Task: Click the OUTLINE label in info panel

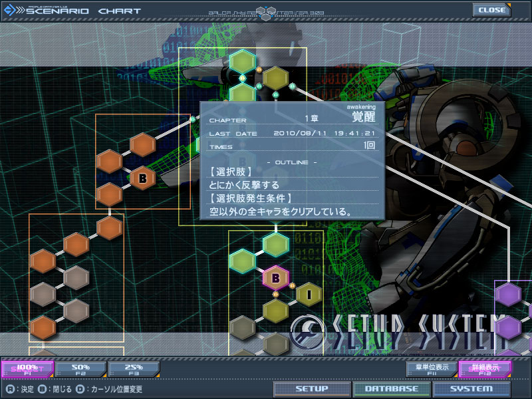Action: (292, 162)
